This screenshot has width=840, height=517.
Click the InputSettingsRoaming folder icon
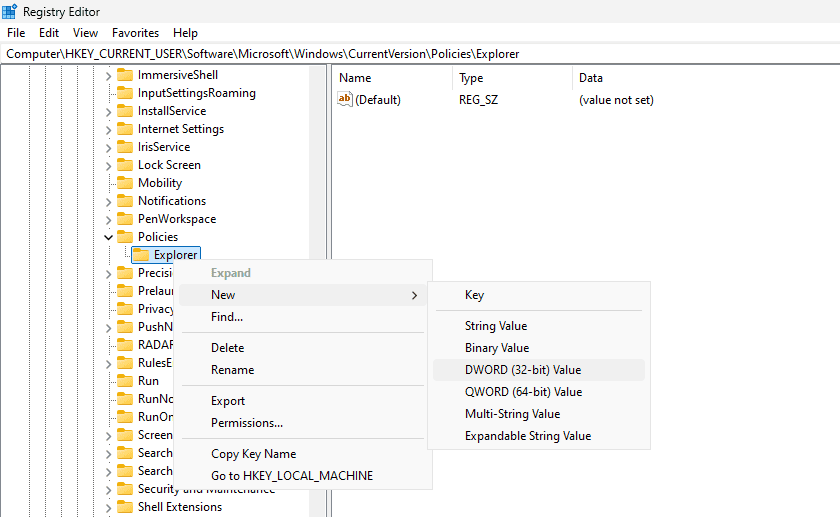point(125,93)
